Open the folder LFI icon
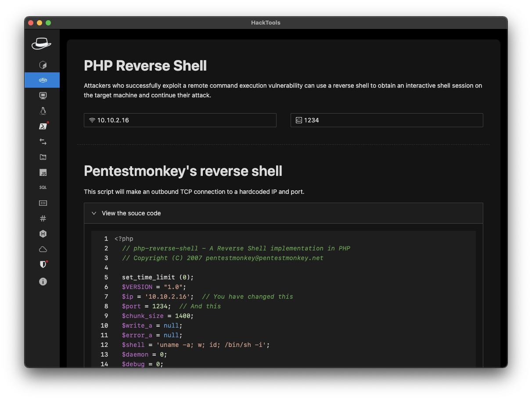Image resolution: width=532 pixels, height=400 pixels. coord(43,157)
